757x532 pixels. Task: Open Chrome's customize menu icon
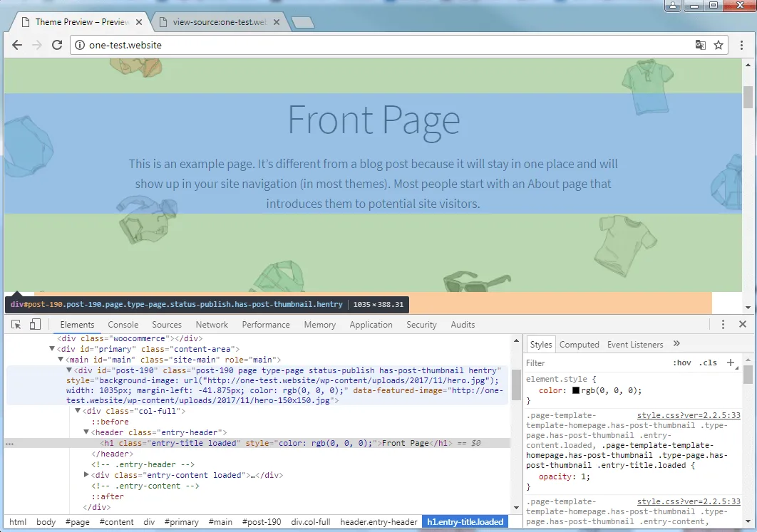(x=743, y=44)
